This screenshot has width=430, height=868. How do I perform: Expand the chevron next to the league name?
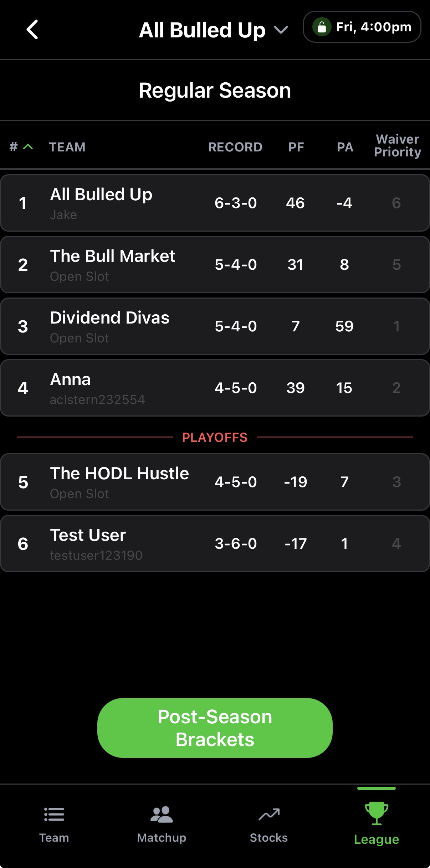281,30
